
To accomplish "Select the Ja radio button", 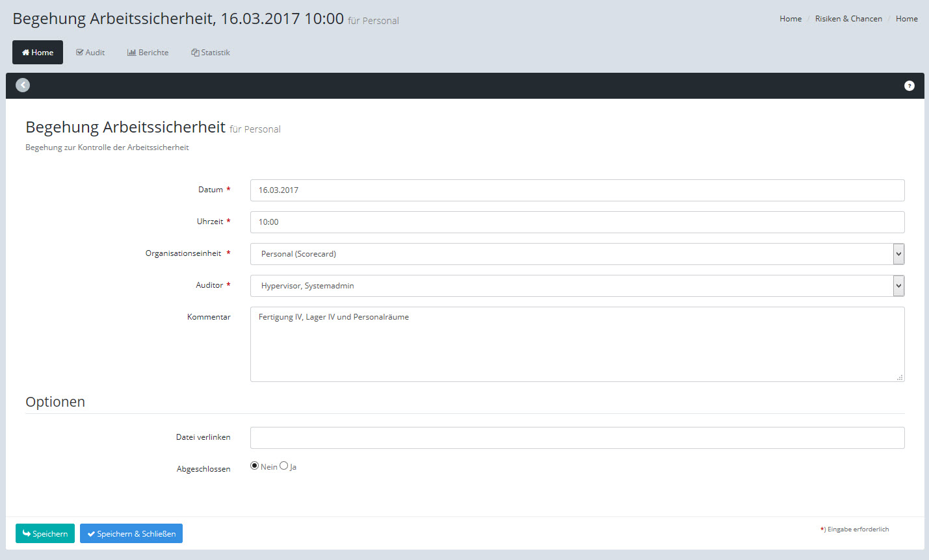I will click(x=284, y=466).
